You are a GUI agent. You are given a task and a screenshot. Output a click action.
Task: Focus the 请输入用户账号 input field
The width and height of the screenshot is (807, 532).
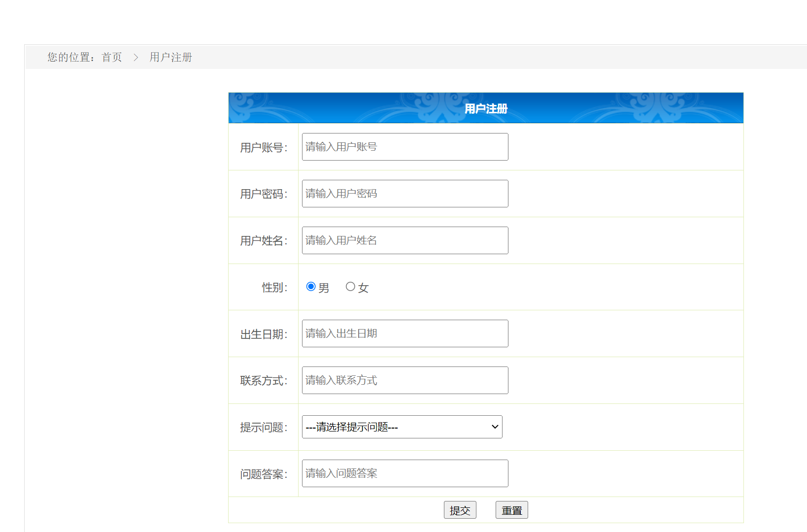(404, 147)
